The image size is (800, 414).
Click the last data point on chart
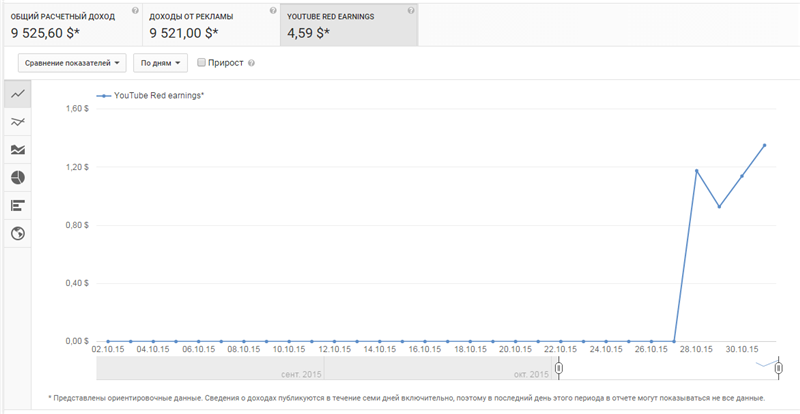764,145
